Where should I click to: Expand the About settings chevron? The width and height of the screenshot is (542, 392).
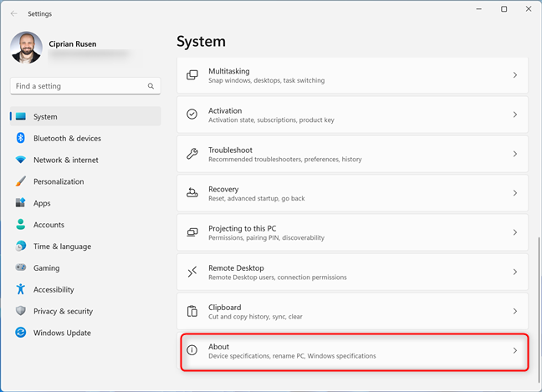514,351
